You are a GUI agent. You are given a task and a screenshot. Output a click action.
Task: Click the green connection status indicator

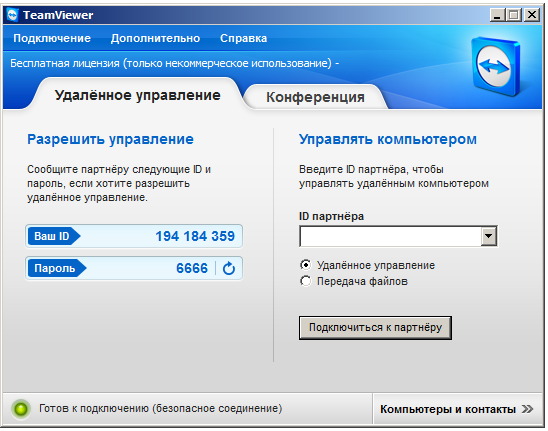click(21, 409)
